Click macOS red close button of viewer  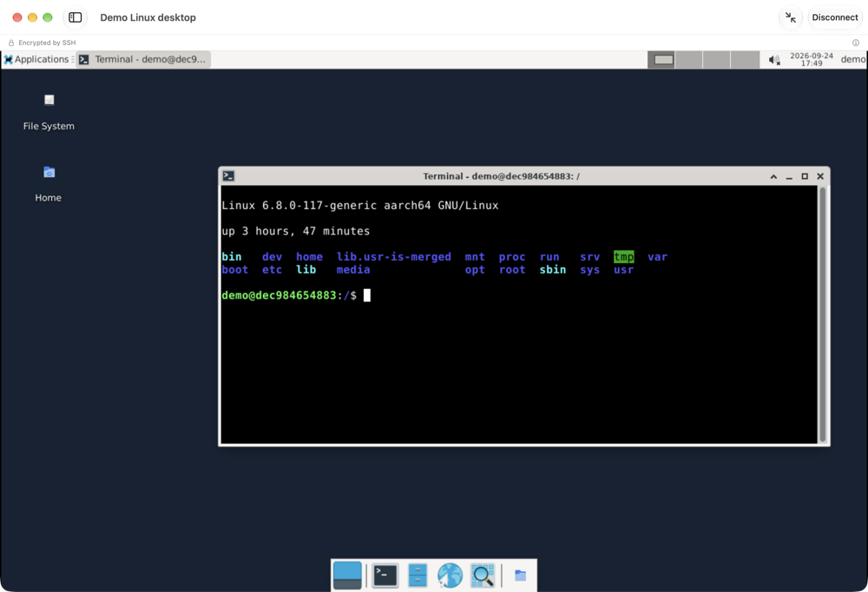17,17
